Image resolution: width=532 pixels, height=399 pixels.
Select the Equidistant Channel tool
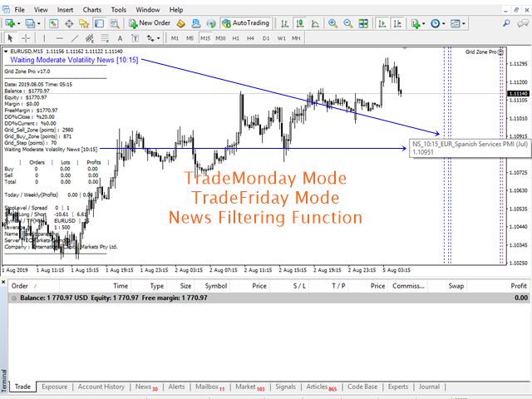(90, 38)
